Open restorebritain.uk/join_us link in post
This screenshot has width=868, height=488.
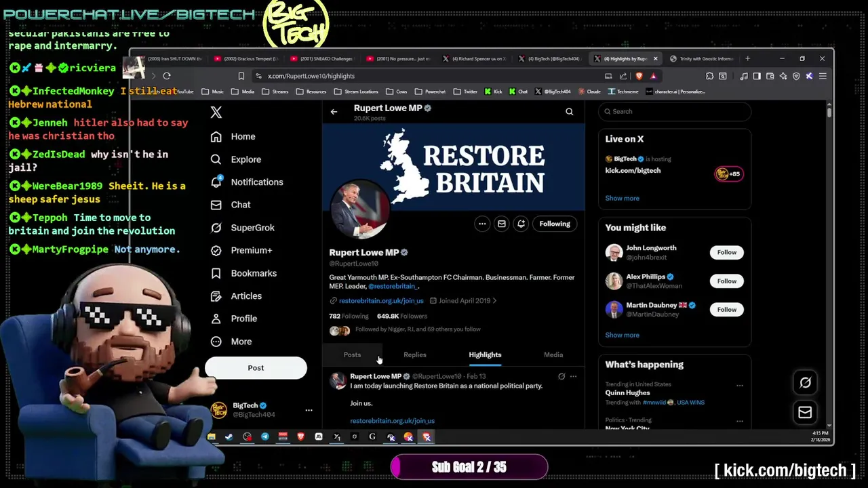coord(392,421)
